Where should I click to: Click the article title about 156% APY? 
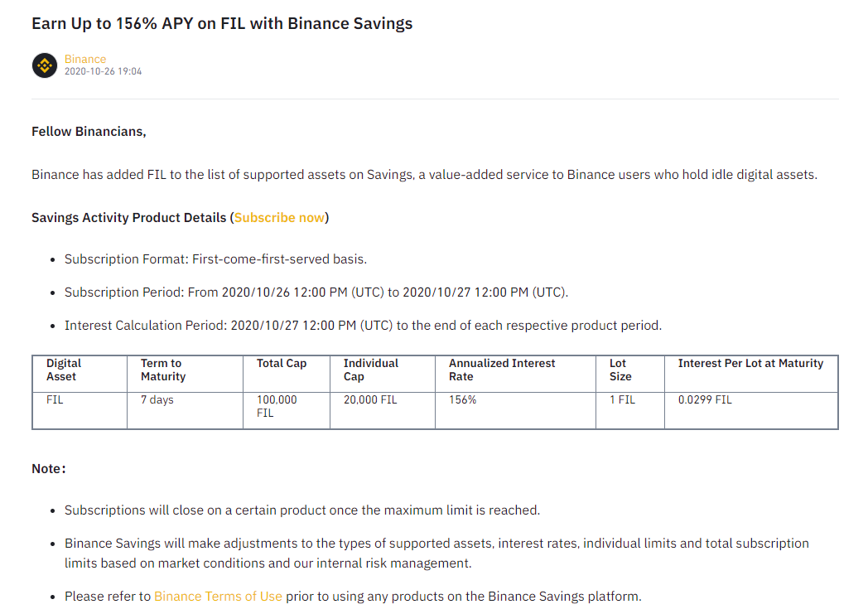pyautogui.click(x=222, y=24)
